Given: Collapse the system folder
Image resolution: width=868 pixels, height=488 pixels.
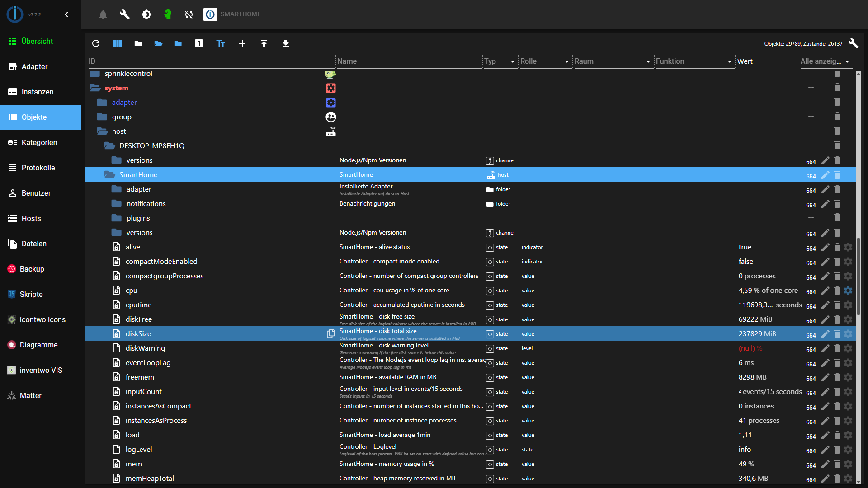Looking at the screenshot, I should tap(95, 88).
